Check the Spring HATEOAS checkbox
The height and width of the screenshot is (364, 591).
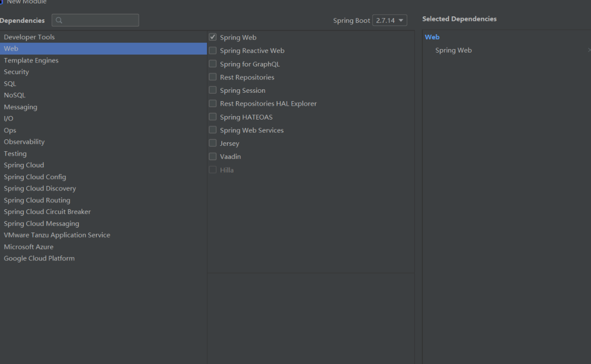[x=213, y=117]
